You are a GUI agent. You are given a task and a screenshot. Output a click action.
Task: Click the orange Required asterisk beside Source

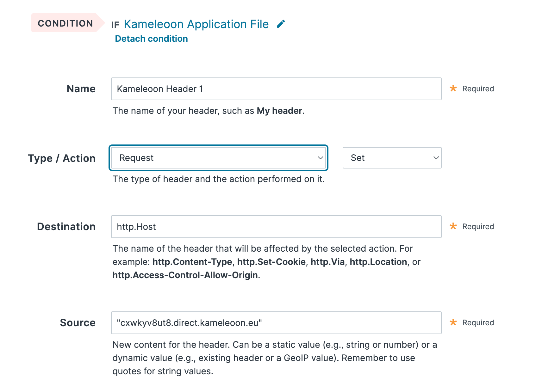(453, 322)
